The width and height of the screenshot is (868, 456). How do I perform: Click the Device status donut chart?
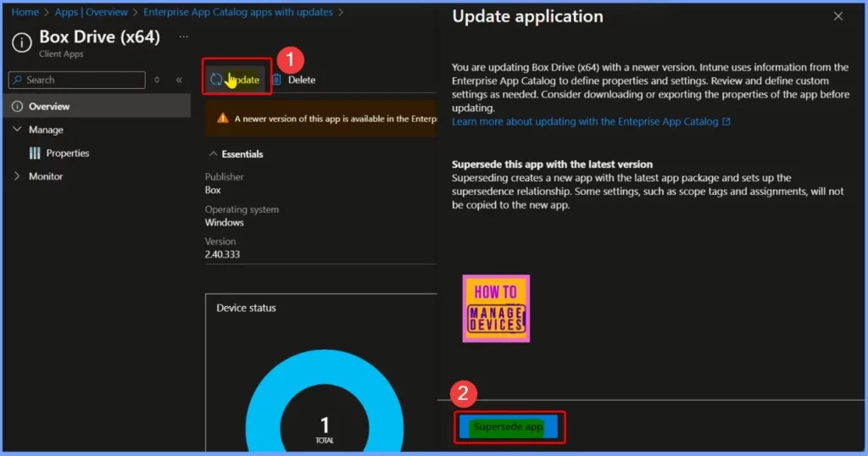point(325,403)
